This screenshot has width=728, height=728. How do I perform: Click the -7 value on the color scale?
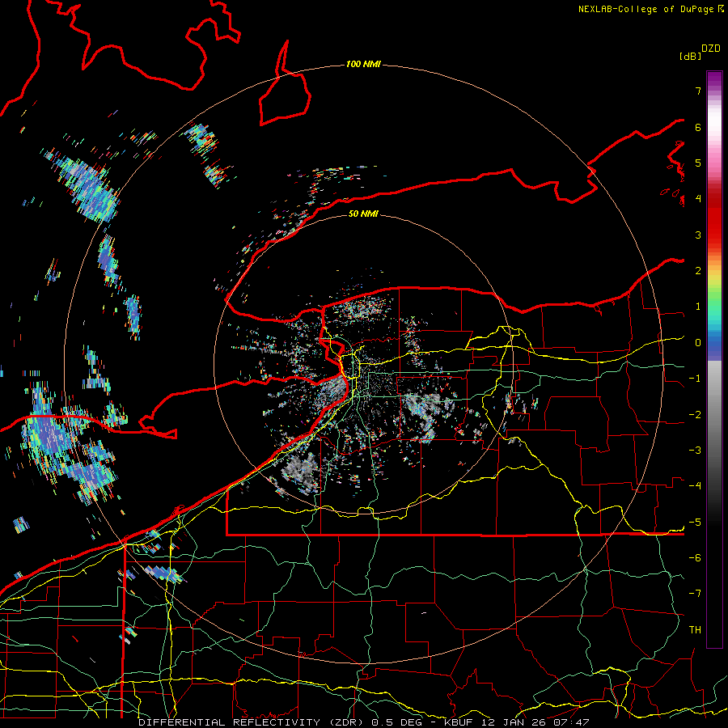point(695,594)
